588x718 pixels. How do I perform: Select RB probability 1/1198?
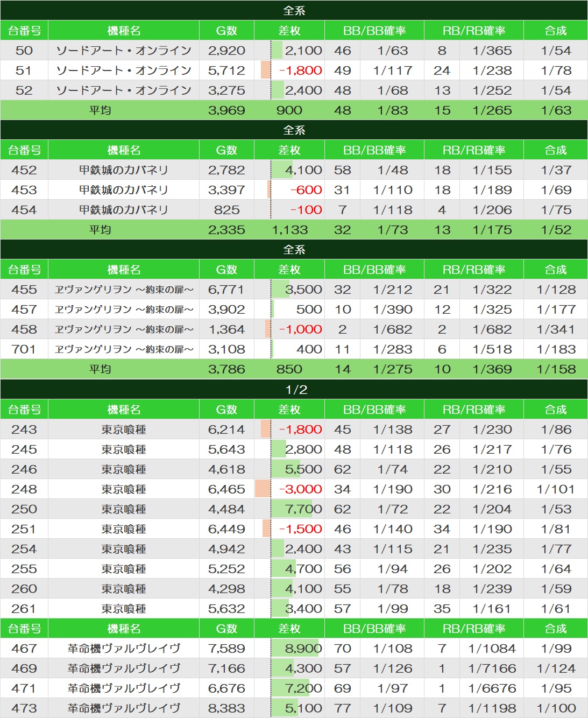click(x=492, y=708)
